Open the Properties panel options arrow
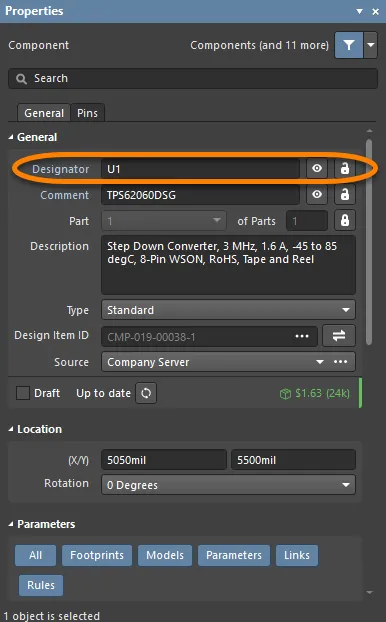The width and height of the screenshot is (386, 622). click(359, 11)
